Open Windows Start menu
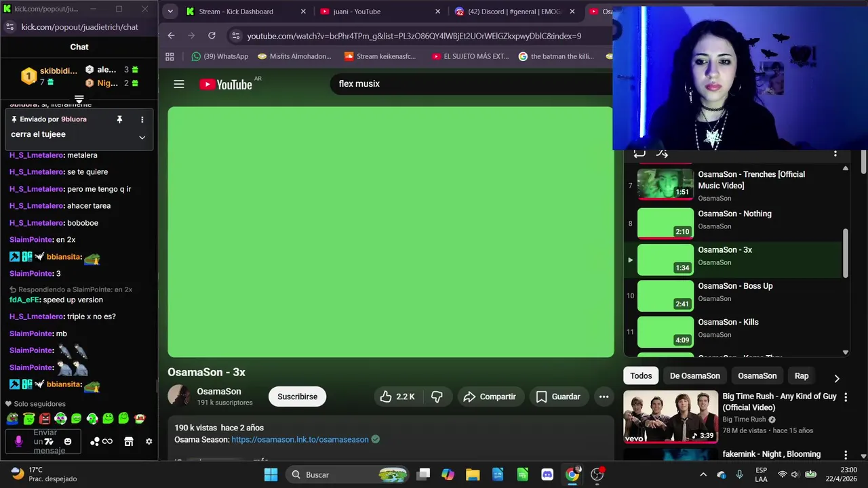This screenshot has width=868, height=488. (x=271, y=474)
